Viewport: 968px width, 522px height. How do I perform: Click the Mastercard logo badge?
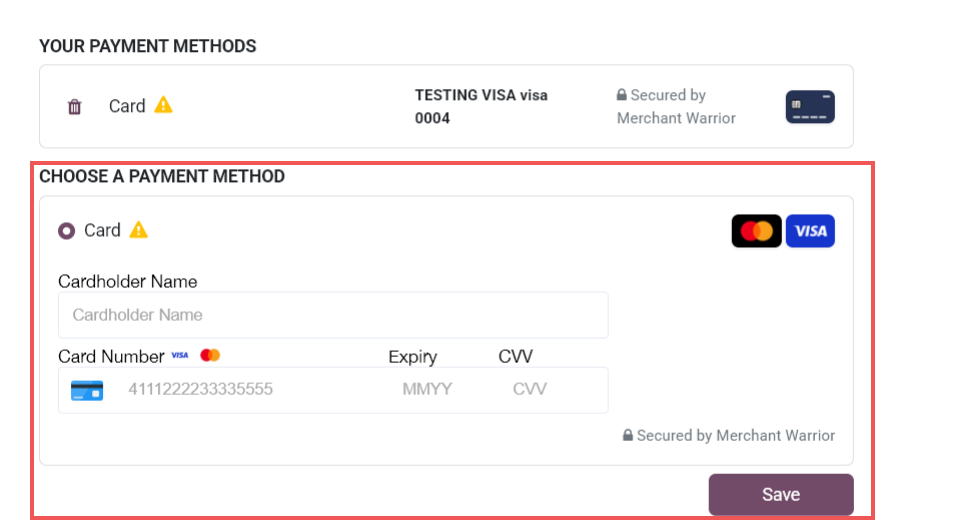(756, 231)
